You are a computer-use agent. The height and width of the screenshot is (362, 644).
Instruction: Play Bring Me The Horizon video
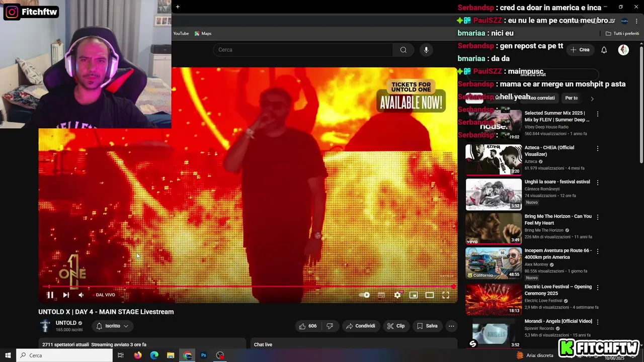[x=494, y=228]
